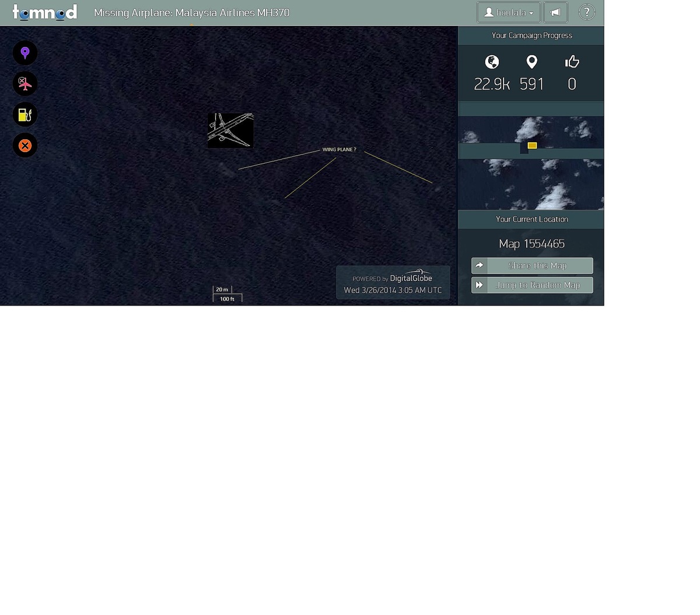
Task: Click the Powered by DigitalGlobe credit
Action: coord(393,278)
